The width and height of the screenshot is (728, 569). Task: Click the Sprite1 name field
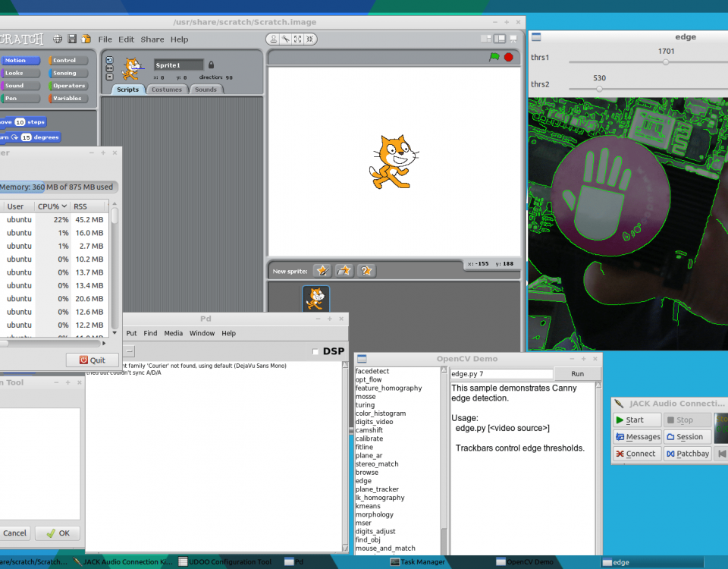point(179,65)
